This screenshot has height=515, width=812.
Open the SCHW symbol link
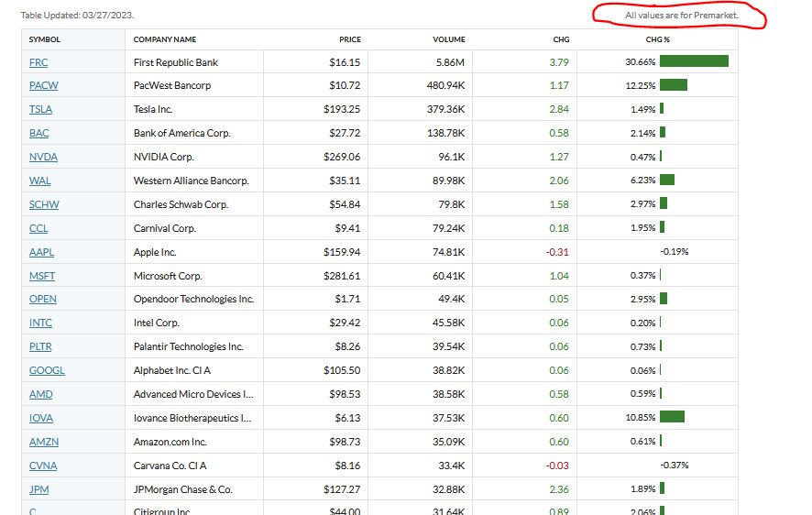click(x=44, y=205)
